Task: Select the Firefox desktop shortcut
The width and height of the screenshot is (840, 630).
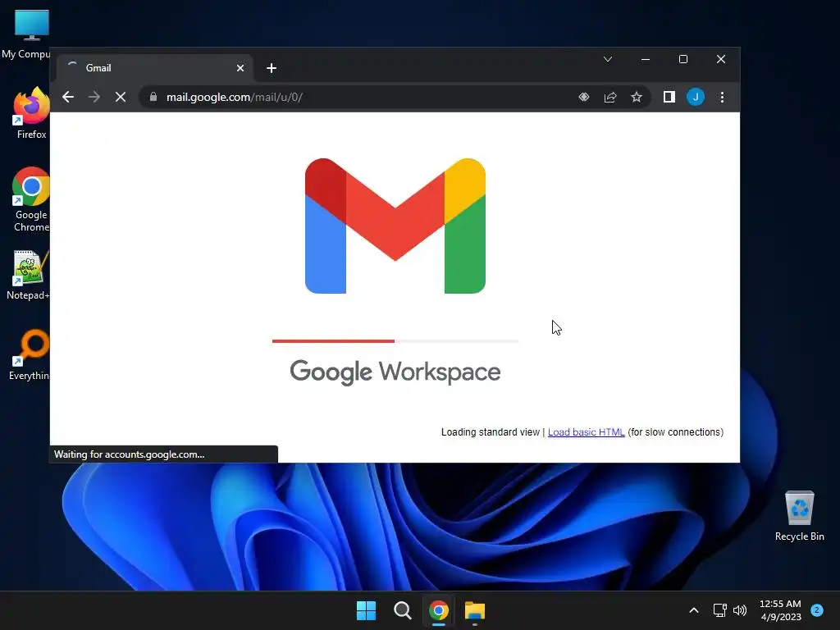Action: pos(31,113)
